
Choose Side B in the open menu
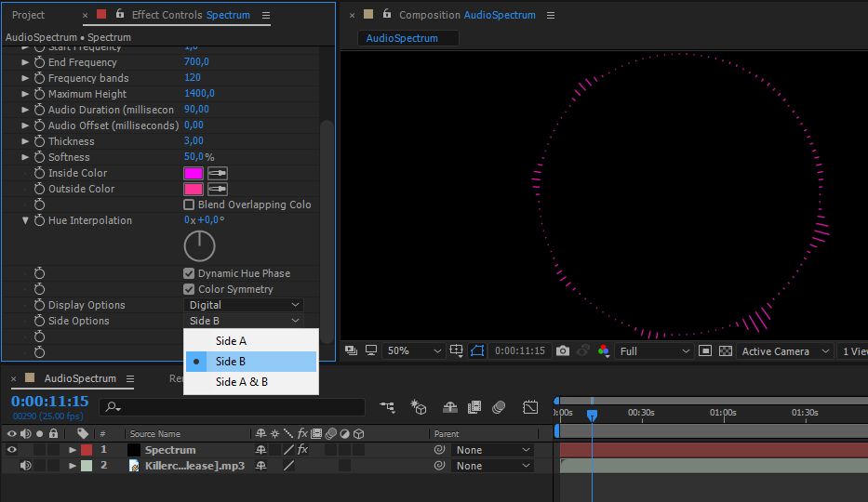251,362
